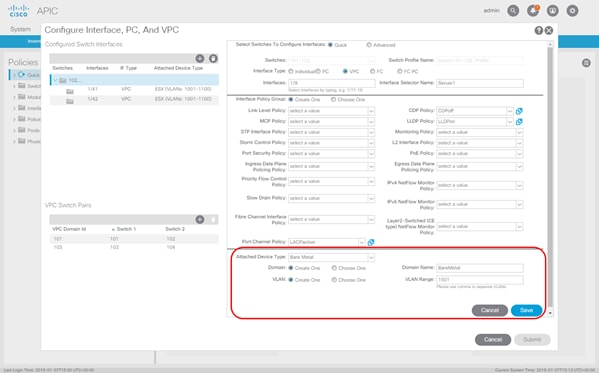This screenshot has height=373, width=599.
Task: Add a VPC switch pair with plus icon
Action: coord(200,219)
